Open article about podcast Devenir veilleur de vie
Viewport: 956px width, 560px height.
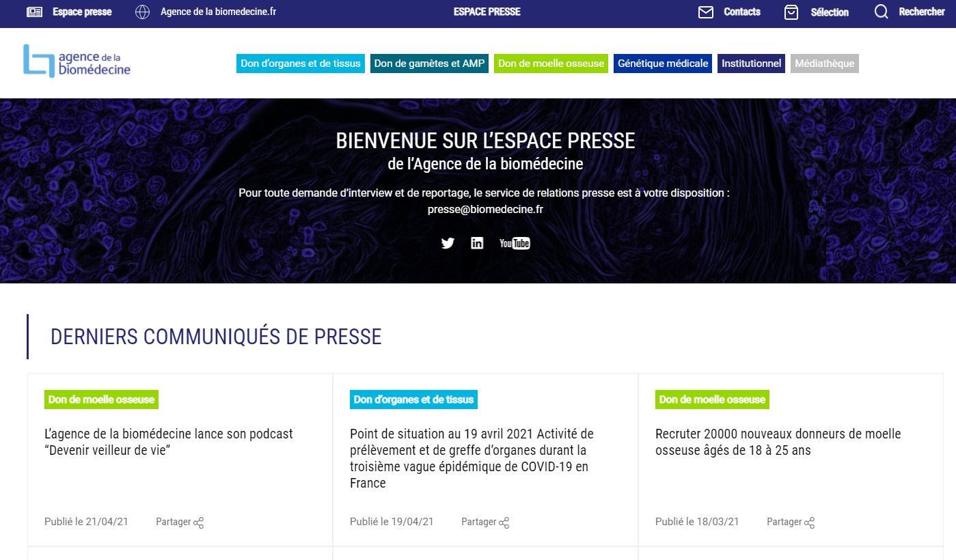pyautogui.click(x=169, y=442)
